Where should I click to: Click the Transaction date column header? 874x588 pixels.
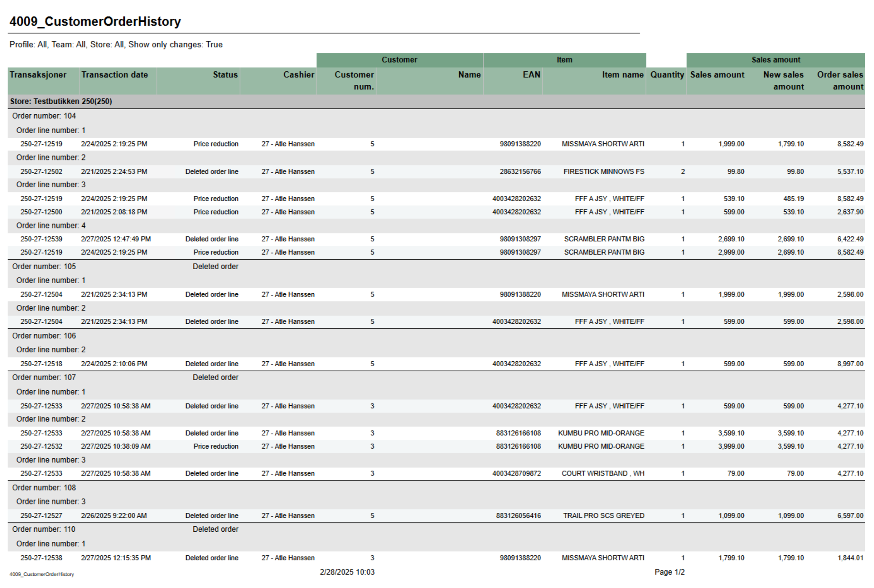(x=114, y=75)
